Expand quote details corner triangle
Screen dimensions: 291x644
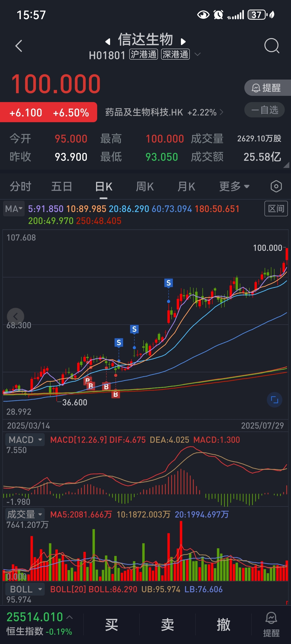286,165
